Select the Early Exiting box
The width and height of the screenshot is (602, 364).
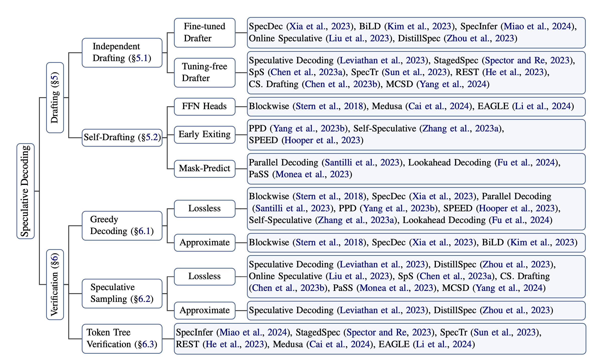tap(205, 135)
